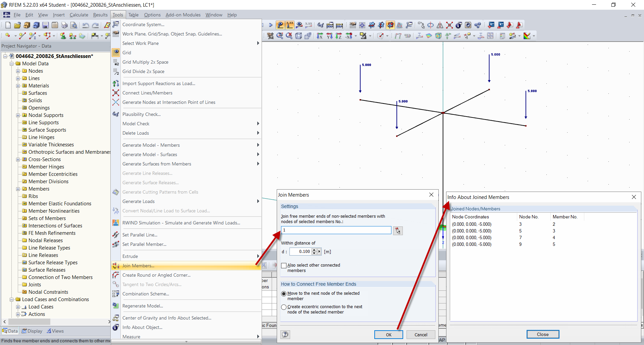Click the distance d value field
The width and height of the screenshot is (644, 345).
click(x=301, y=252)
